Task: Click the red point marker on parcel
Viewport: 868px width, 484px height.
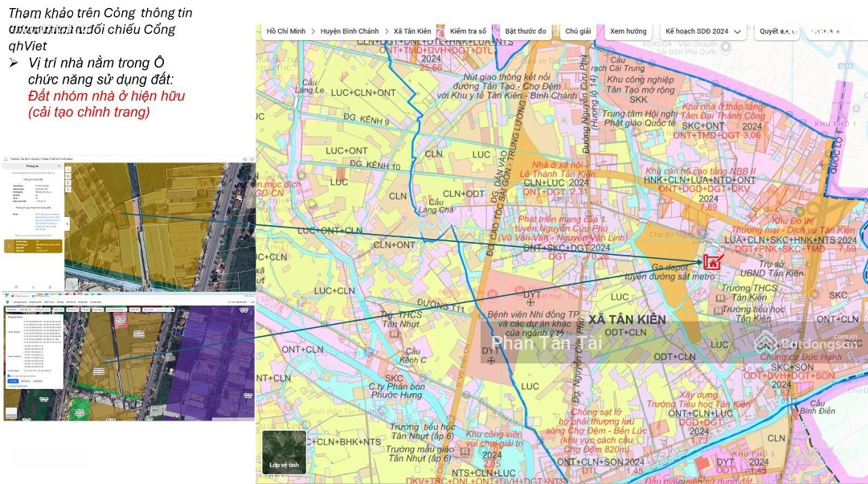Action: (x=117, y=212)
